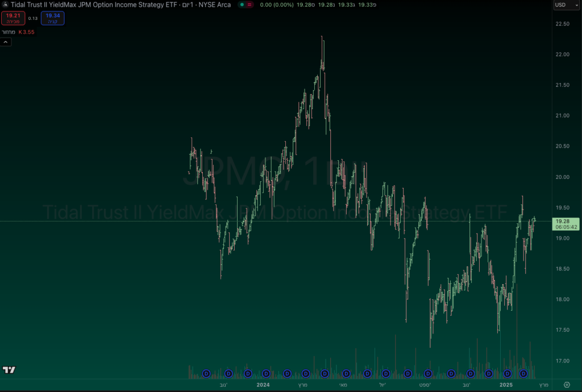582x392 pixels.
Task: Collapse the indicator legend with the chevron
Action: coord(5,42)
